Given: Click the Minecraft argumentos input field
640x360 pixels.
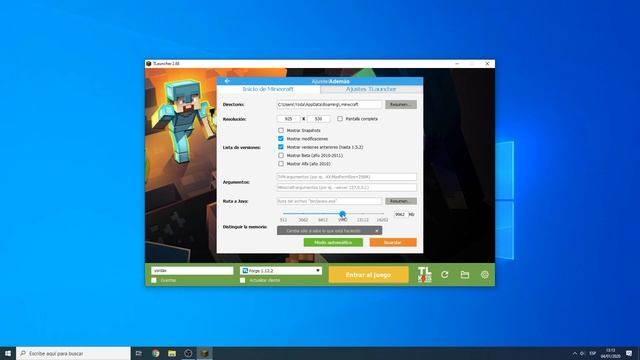Looking at the screenshot, I should pos(347,187).
